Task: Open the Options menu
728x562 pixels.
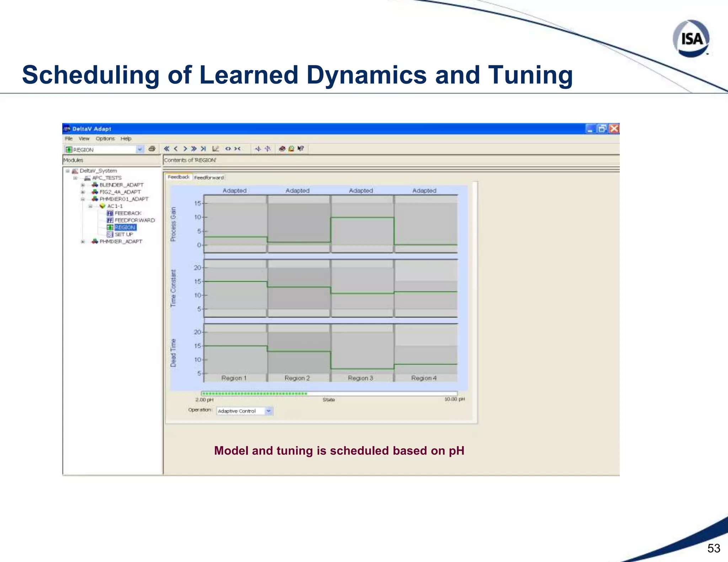Action: click(x=105, y=139)
